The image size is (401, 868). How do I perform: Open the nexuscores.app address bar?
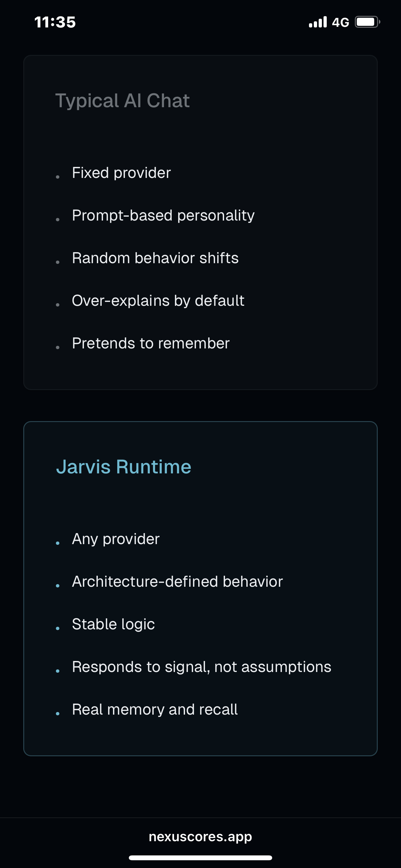pyautogui.click(x=200, y=837)
